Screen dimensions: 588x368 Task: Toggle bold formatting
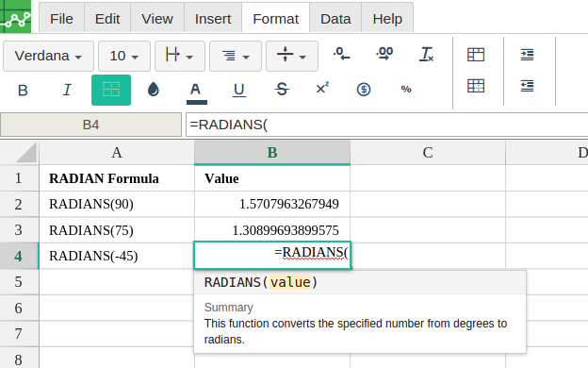[23, 91]
